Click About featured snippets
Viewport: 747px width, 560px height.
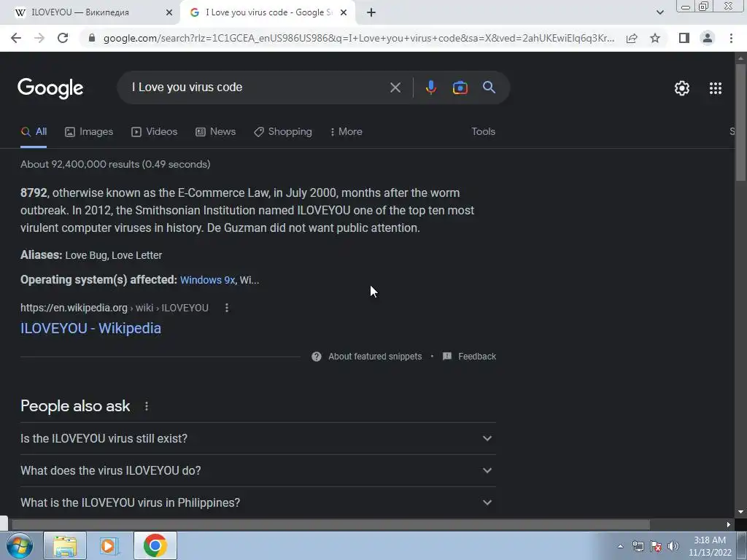coord(367,357)
